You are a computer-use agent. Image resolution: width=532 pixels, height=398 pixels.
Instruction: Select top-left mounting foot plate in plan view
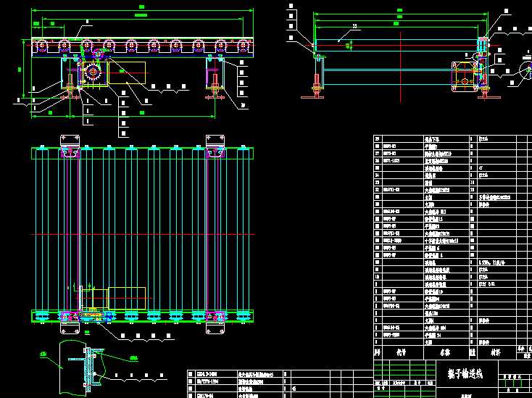70,141
